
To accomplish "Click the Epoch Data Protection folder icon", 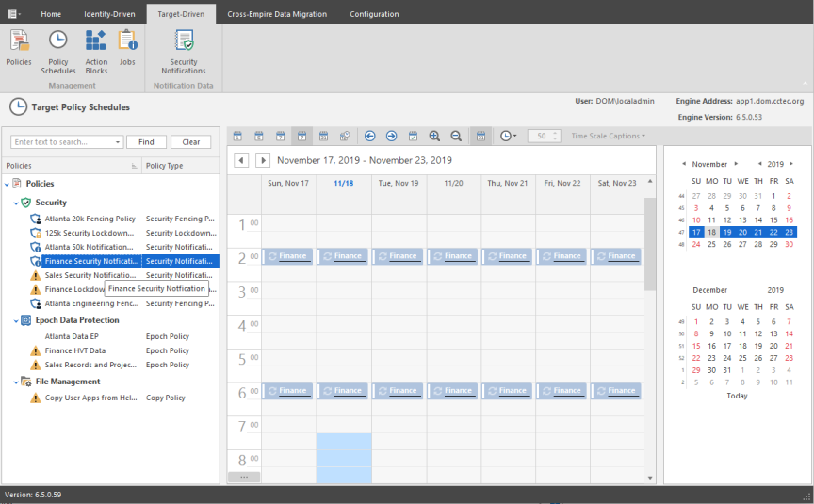I will click(x=25, y=320).
